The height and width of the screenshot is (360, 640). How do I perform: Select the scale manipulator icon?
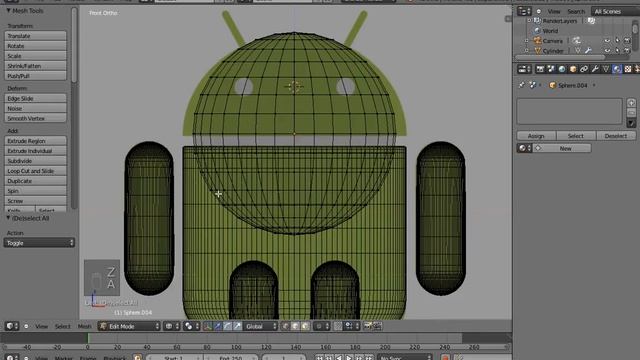pos(237,326)
